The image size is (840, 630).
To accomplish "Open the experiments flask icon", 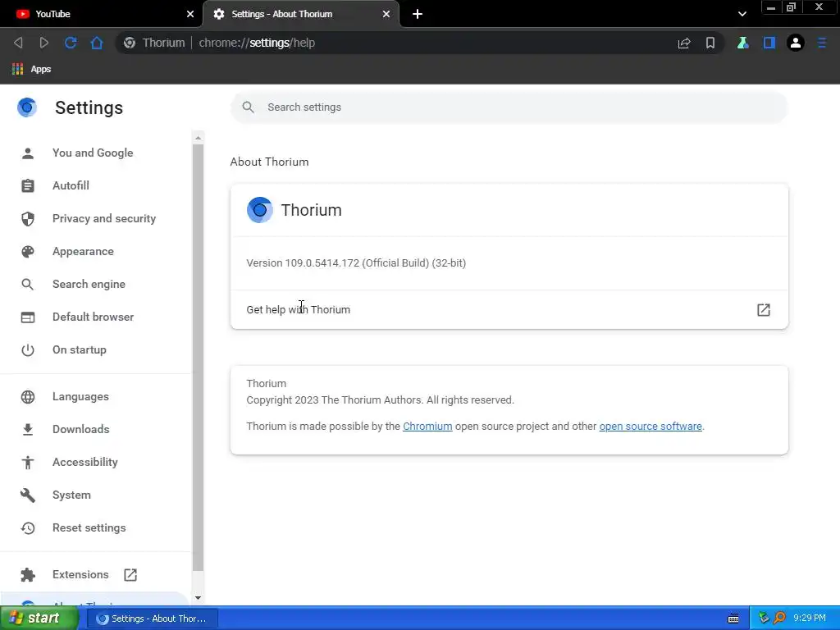I will [x=742, y=43].
